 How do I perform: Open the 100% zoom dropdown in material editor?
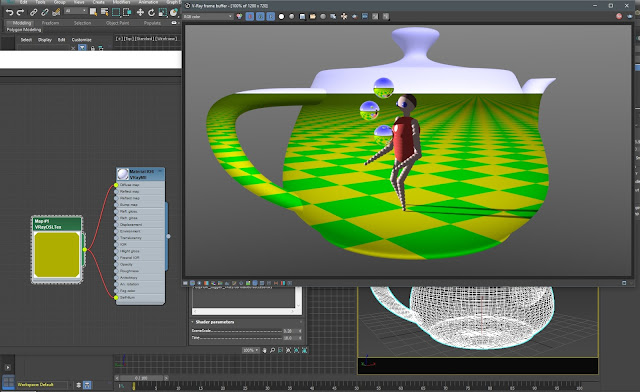click(x=250, y=350)
